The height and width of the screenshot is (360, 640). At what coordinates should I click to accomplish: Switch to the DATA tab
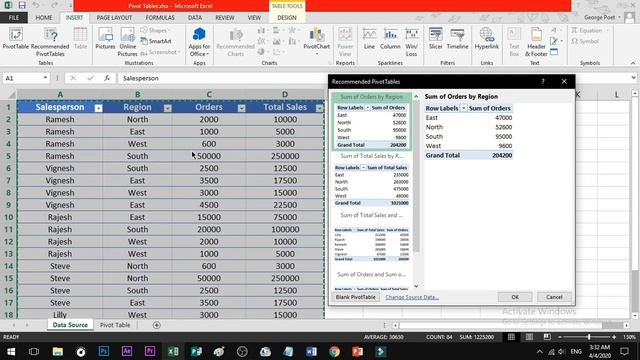(195, 18)
